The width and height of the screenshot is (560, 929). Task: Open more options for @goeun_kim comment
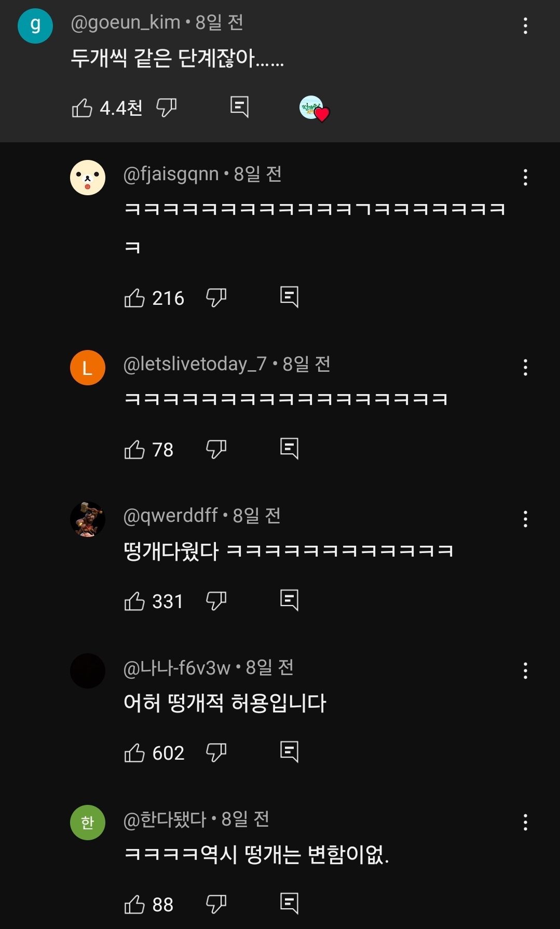click(x=525, y=26)
